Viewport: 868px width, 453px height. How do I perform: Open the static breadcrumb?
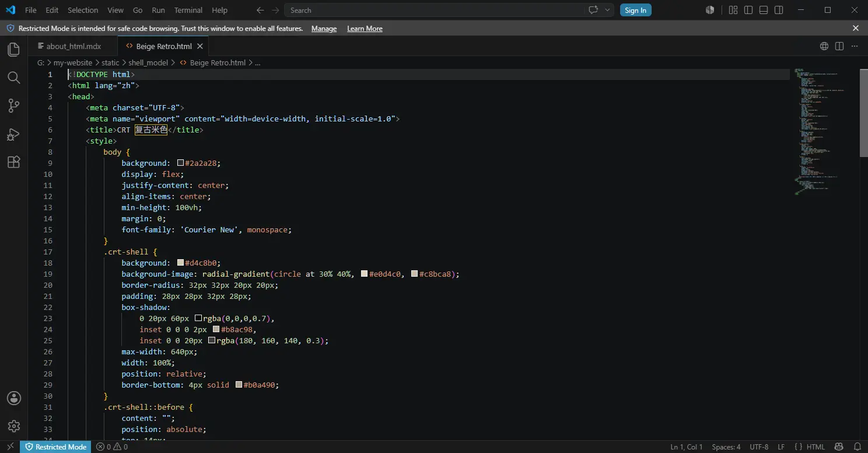pyautogui.click(x=110, y=62)
